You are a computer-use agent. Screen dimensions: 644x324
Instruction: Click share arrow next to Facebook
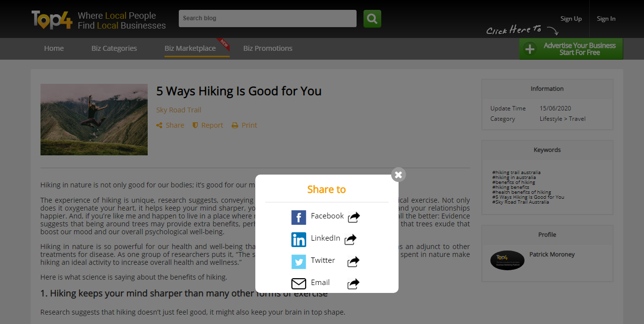[354, 217]
